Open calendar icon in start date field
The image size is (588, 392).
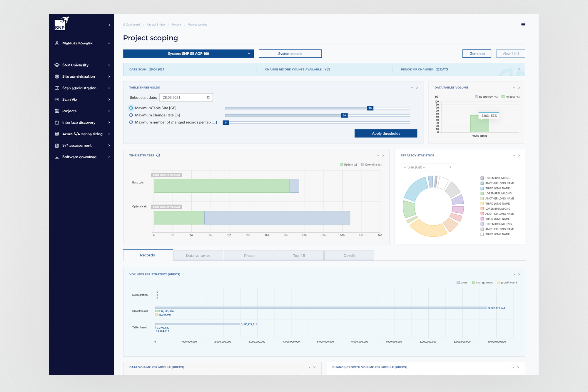click(208, 97)
